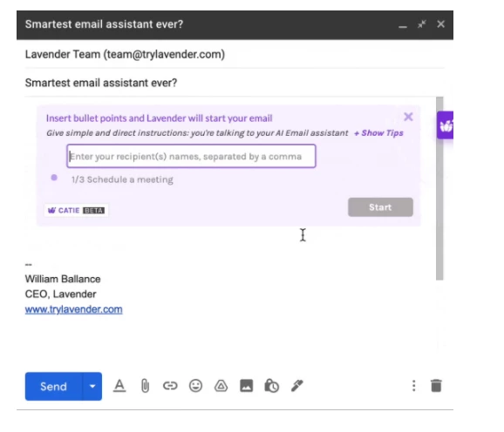Close the compose window
Viewport: 504px width, 432px height.
coord(440,24)
